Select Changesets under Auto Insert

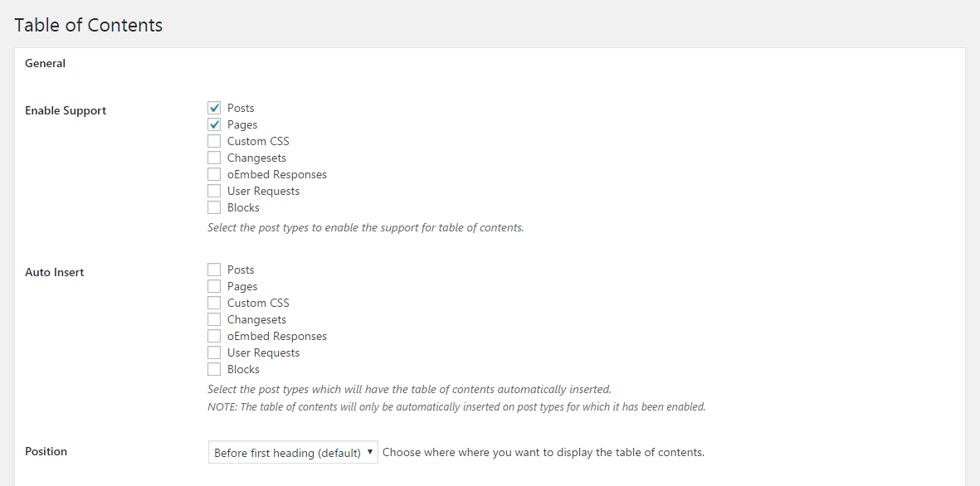pos(214,319)
